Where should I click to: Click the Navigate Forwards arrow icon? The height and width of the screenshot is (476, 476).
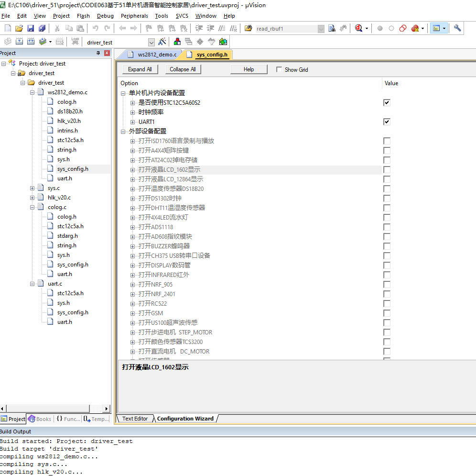(x=133, y=28)
